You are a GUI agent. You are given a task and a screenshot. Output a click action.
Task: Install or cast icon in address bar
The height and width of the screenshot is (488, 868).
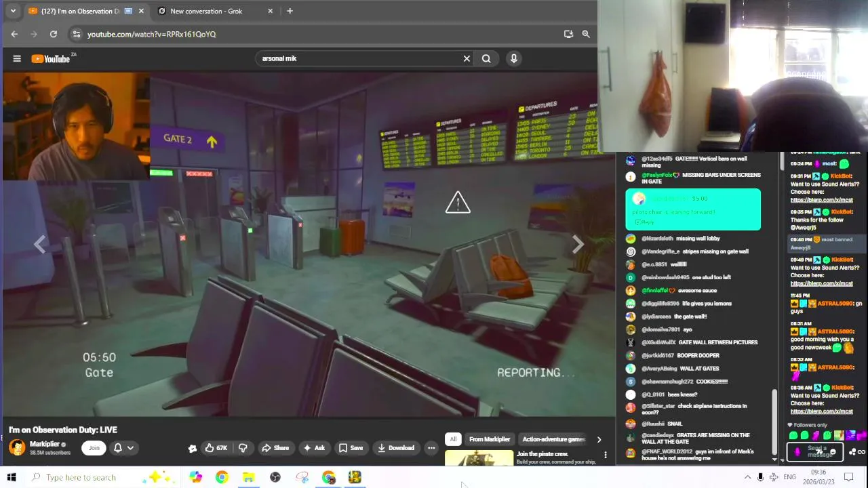pos(568,34)
